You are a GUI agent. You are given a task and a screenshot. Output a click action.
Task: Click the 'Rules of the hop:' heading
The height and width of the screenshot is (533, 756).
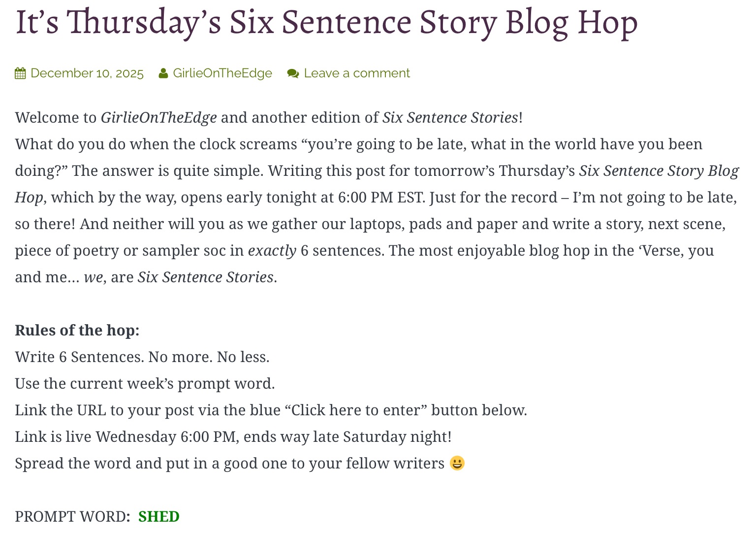[77, 330]
